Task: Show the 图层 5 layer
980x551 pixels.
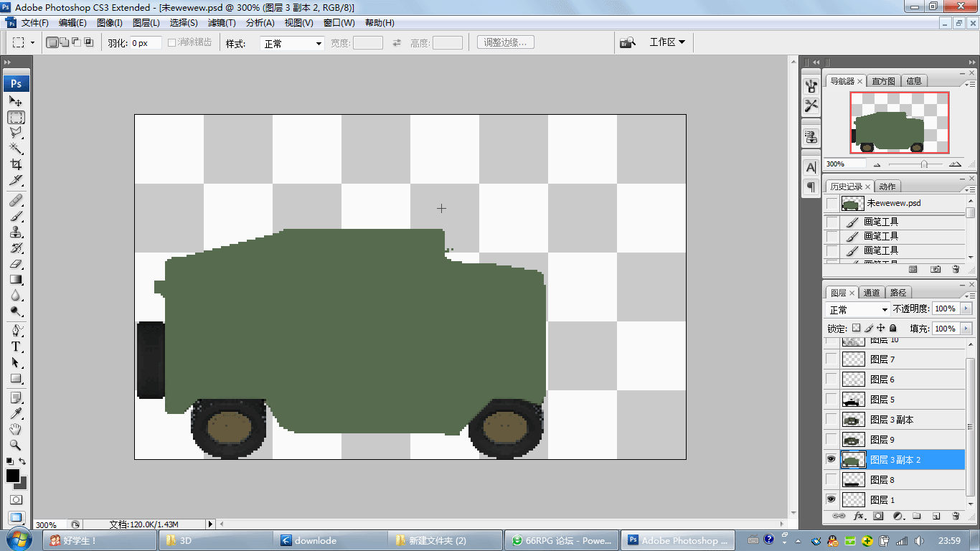Action: 831,399
